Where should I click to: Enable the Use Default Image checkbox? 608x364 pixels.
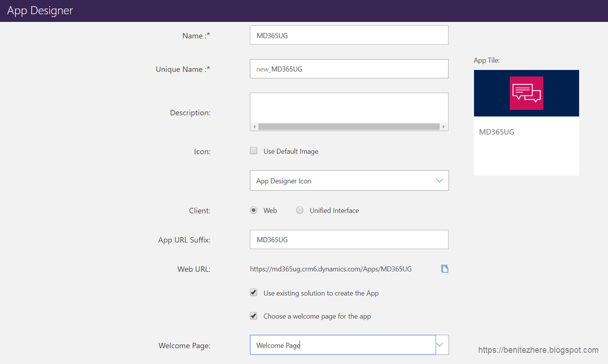click(253, 151)
